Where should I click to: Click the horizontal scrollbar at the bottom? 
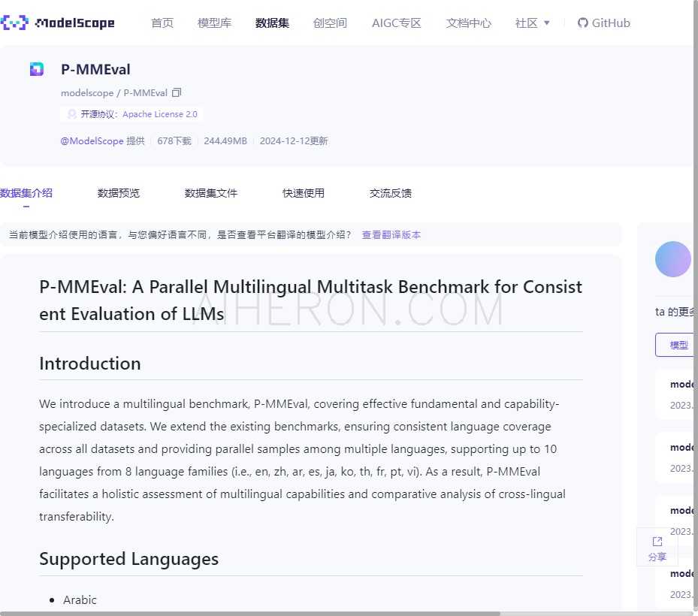click(249, 613)
